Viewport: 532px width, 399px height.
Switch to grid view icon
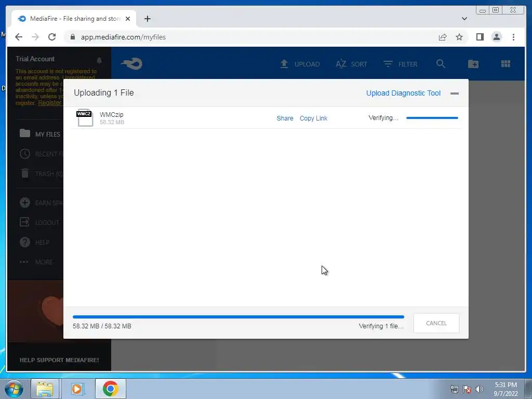tap(506, 63)
